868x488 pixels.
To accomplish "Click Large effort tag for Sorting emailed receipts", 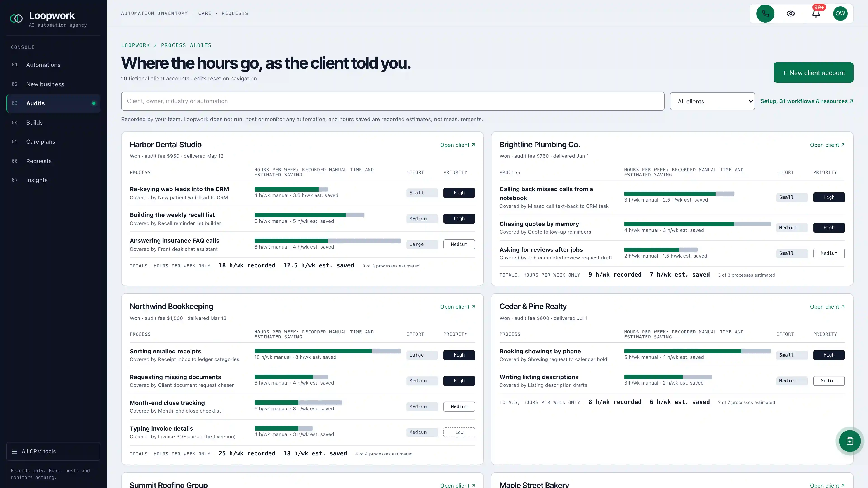I will click(x=422, y=355).
